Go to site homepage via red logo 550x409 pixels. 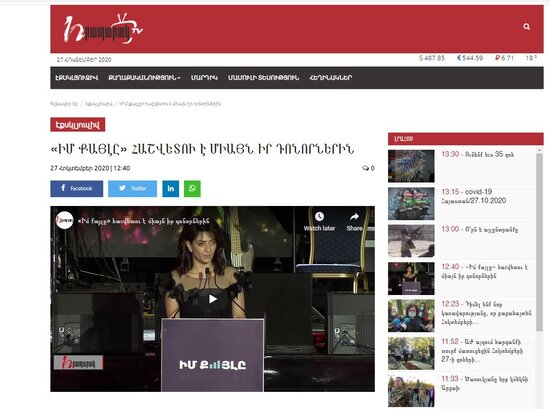[102, 29]
